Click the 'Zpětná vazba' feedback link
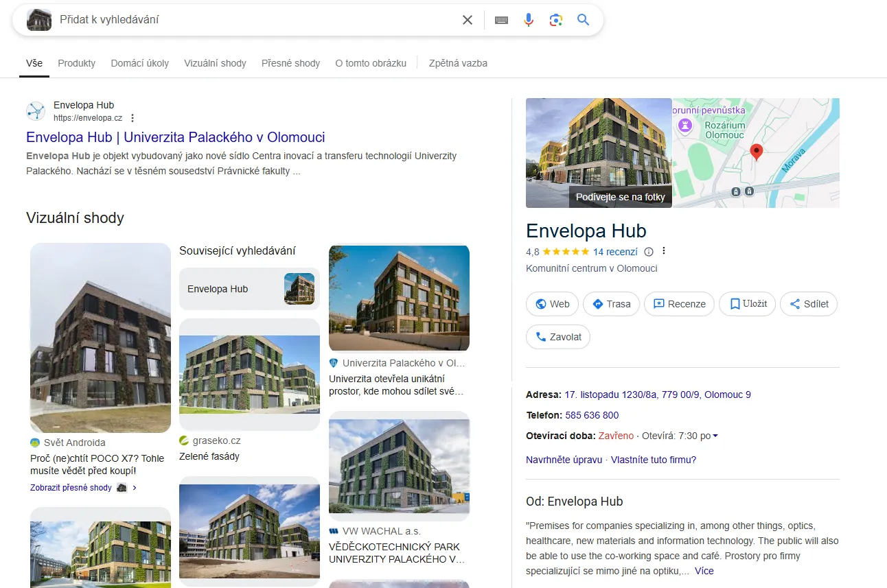The image size is (887, 588). click(458, 63)
